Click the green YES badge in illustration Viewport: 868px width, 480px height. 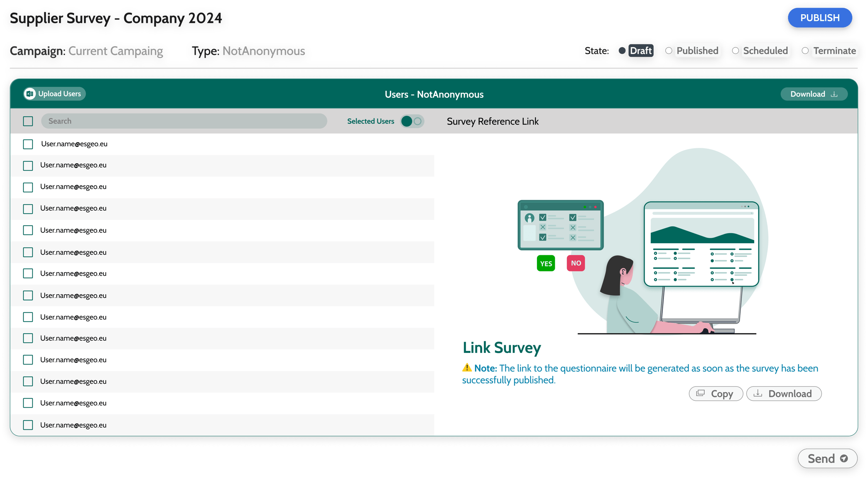coord(545,263)
